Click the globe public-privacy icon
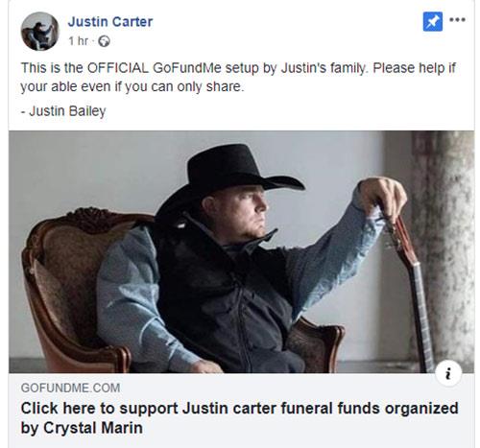The width and height of the screenshot is (480, 448). [104, 41]
